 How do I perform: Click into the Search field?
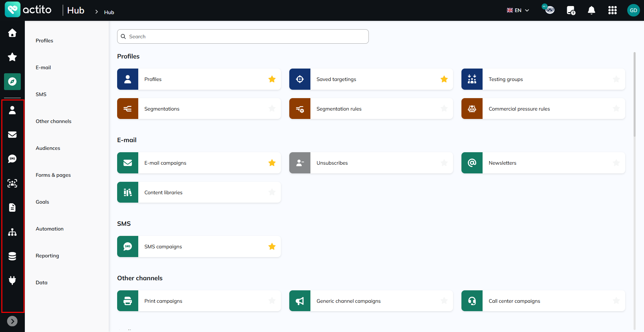243,36
